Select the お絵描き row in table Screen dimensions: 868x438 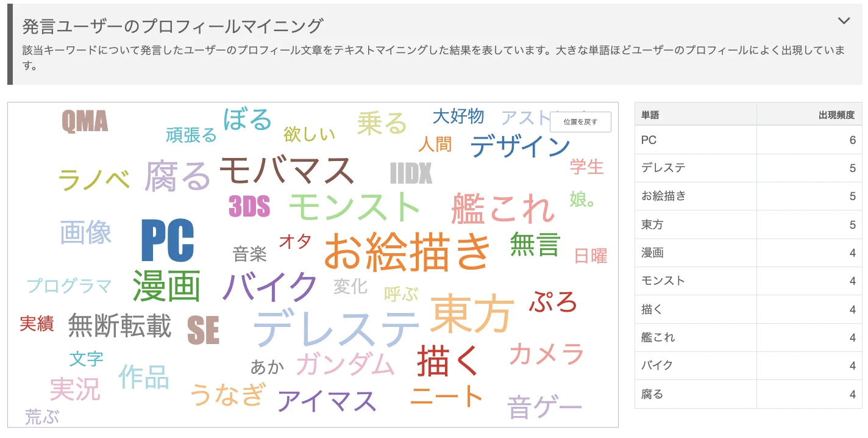click(x=749, y=196)
